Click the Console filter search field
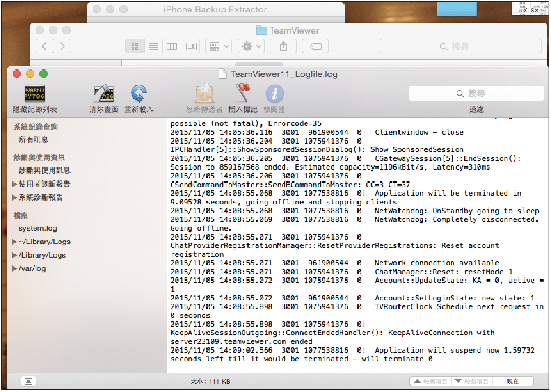The height and width of the screenshot is (392, 551). pyautogui.click(x=476, y=93)
